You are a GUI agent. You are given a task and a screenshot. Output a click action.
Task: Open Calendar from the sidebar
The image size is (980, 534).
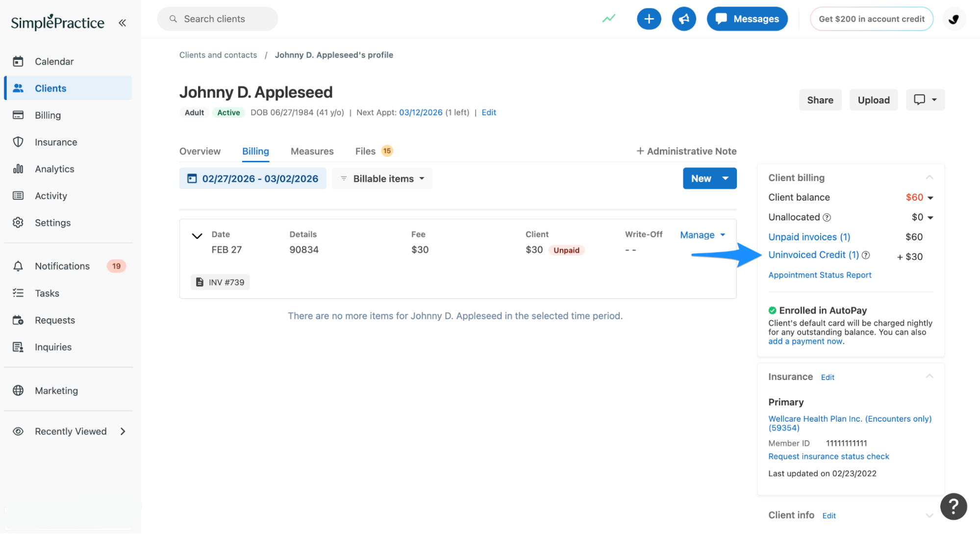(x=54, y=61)
